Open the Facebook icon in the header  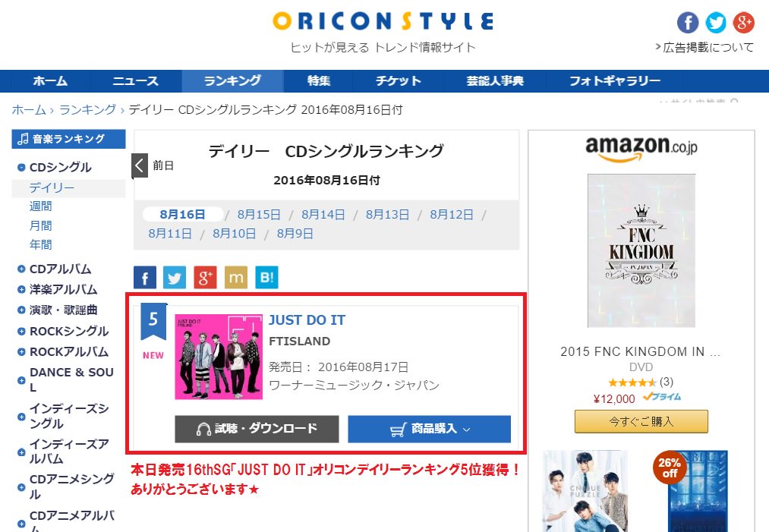click(x=688, y=23)
